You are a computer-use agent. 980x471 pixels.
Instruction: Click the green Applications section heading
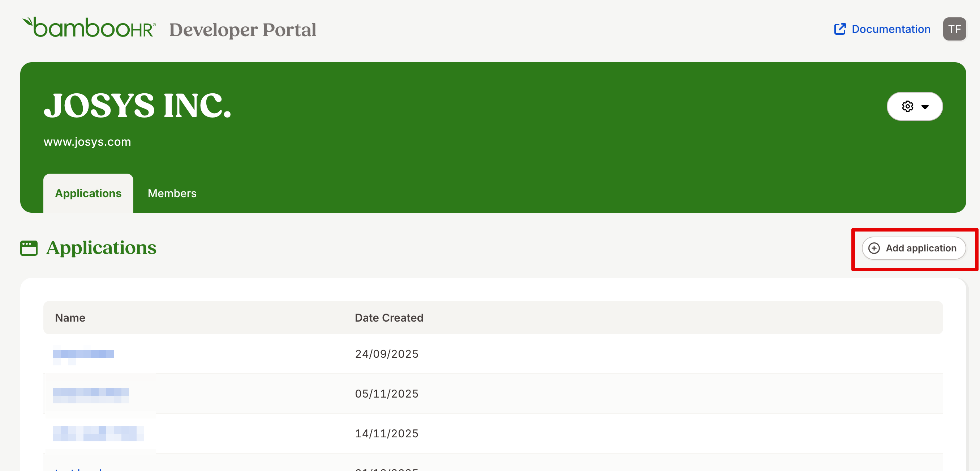(x=101, y=248)
